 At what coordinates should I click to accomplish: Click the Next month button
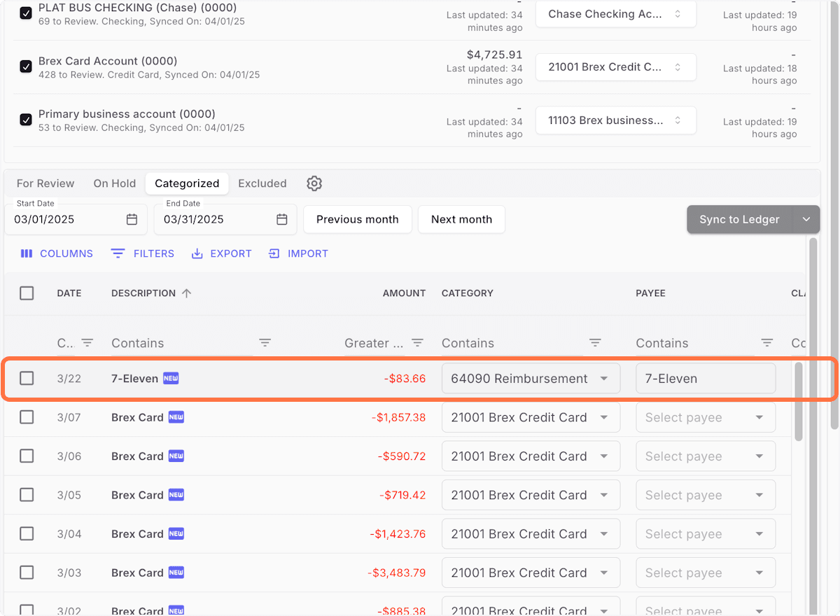[x=461, y=219]
